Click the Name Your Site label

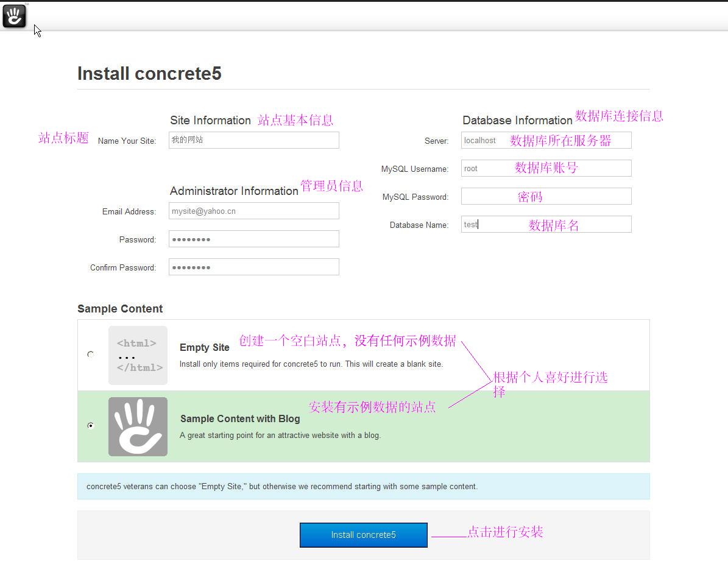(127, 141)
